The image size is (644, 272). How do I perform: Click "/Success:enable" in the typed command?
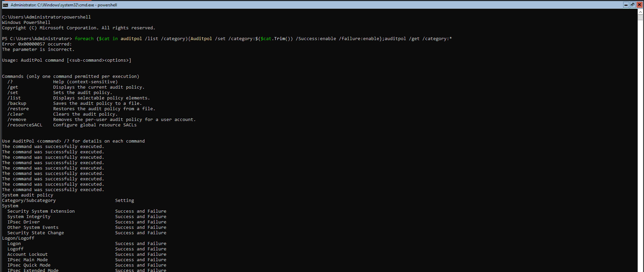316,39
